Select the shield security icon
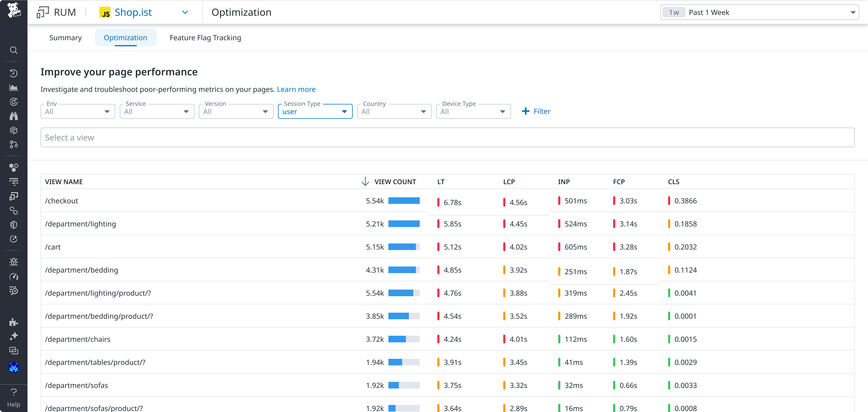This screenshot has width=868, height=412. 14,225
